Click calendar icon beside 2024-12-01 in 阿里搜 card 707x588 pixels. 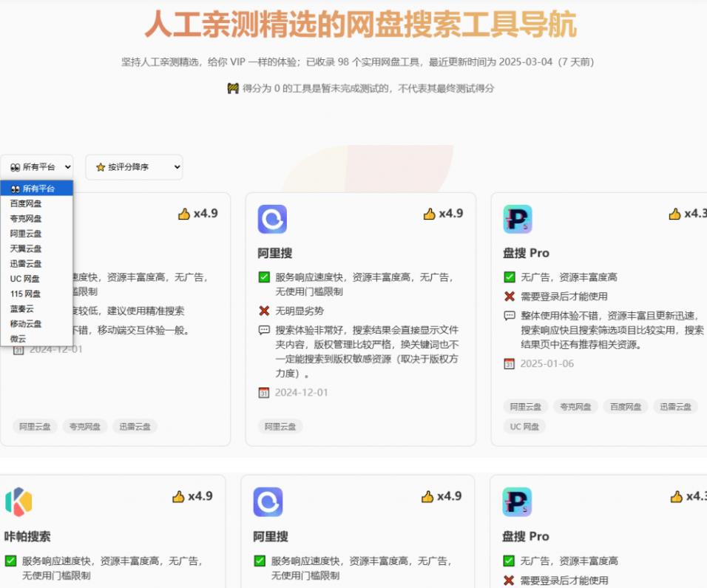point(264,393)
